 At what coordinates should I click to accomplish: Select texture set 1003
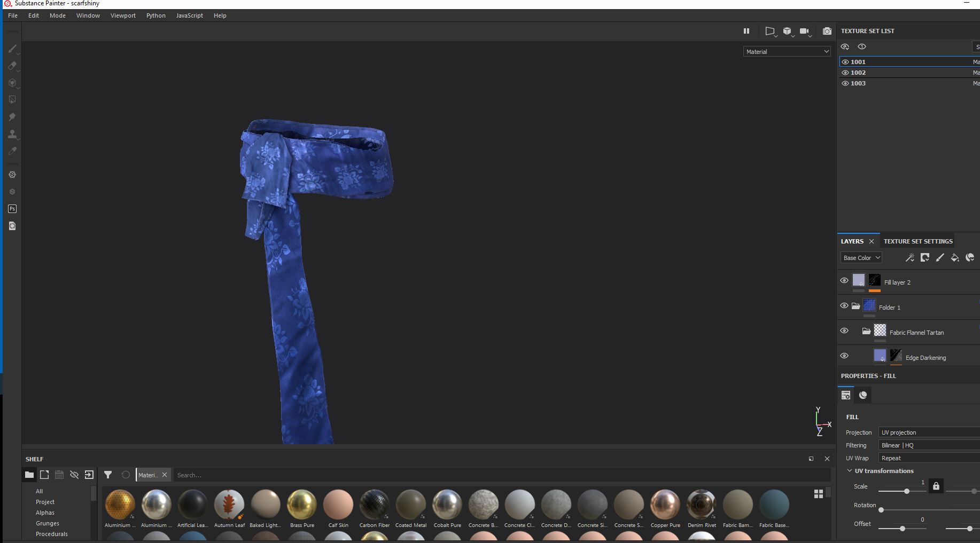(x=909, y=83)
